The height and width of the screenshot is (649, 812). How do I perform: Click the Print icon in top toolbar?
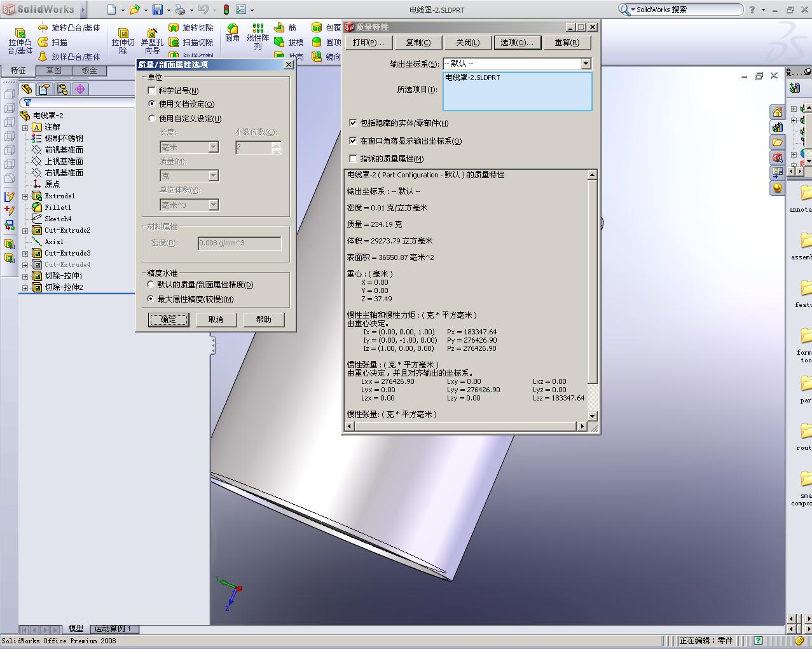[180, 10]
